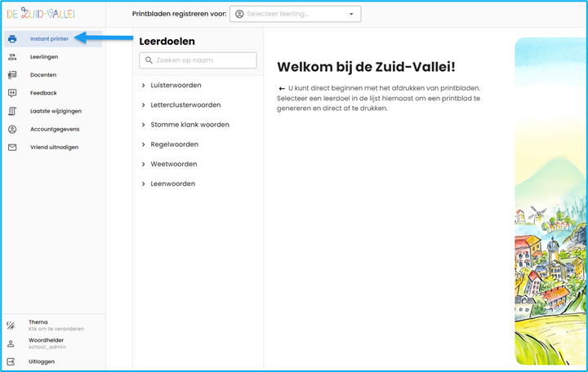Expand the Stomme klank woorden group
Screen dimensions: 588x372
click(144, 125)
